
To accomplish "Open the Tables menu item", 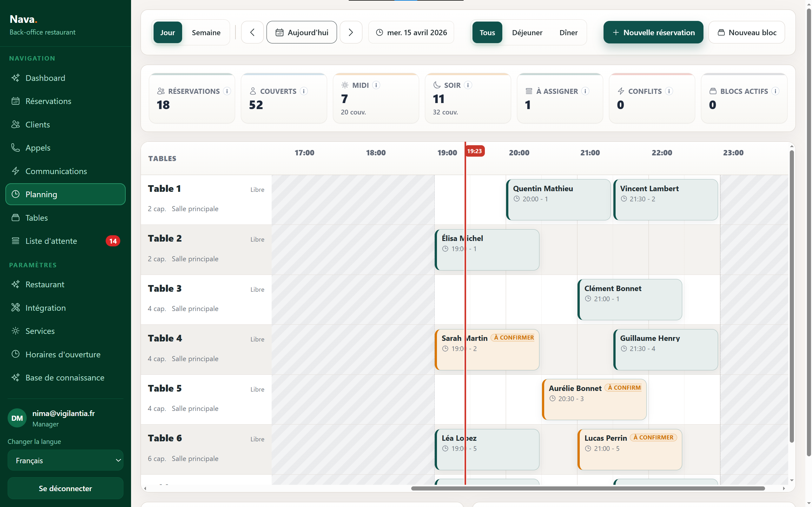I will click(65, 218).
